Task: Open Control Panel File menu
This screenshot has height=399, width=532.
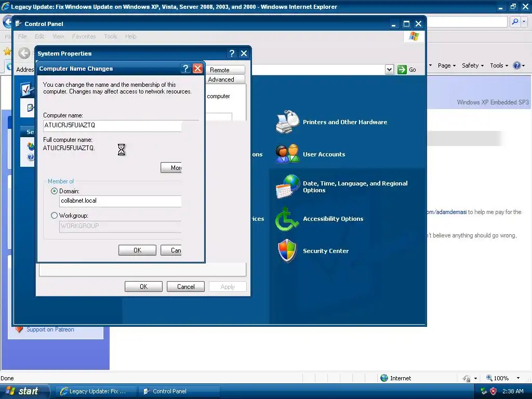Action: pyautogui.click(x=22, y=36)
